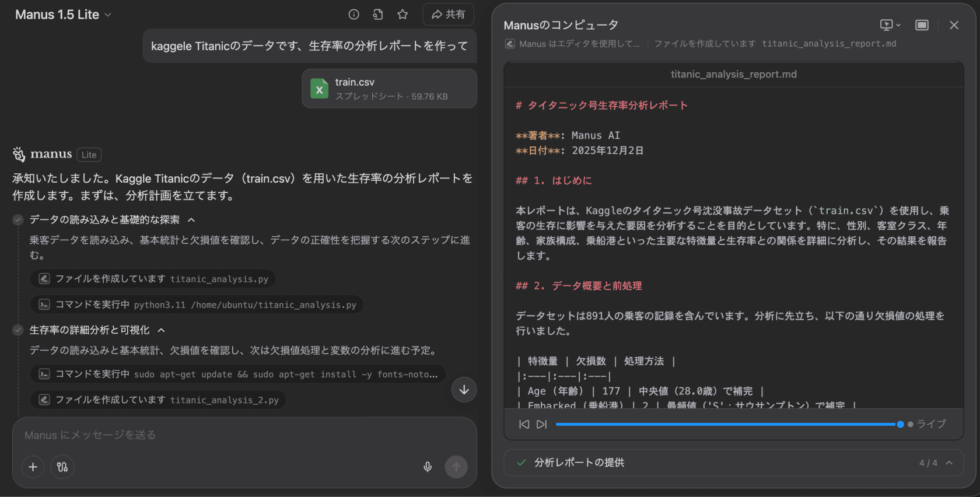Click the microphone voice input icon
The width and height of the screenshot is (980, 497).
[428, 467]
